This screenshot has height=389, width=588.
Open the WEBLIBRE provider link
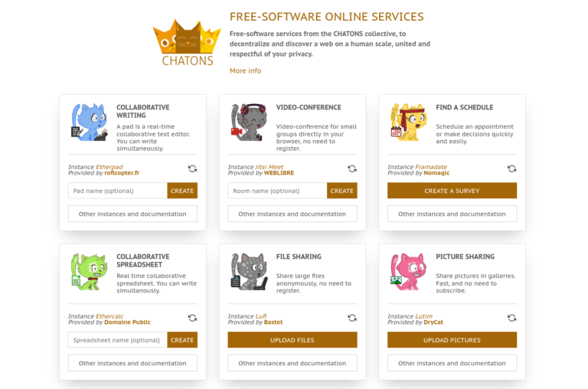(279, 173)
